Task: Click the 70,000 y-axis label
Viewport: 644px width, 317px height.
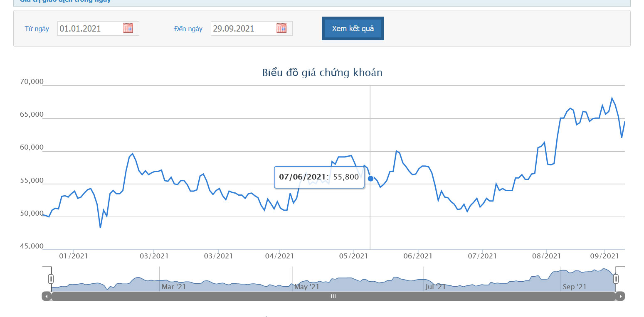Action: 32,82
